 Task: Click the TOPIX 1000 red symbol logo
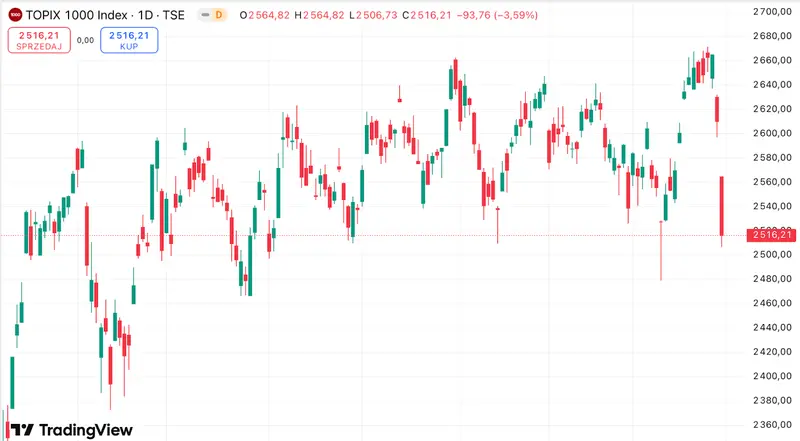point(15,15)
